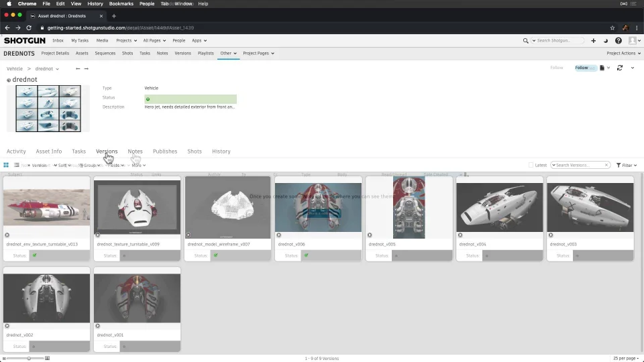The image size is (644, 362).
Task: Click the green asset Status field
Action: coord(191,99)
